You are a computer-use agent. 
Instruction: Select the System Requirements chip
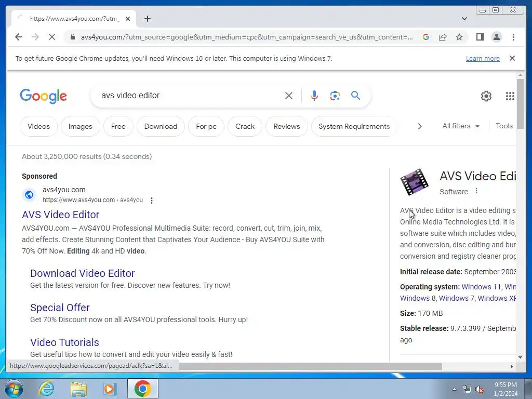[x=354, y=126]
